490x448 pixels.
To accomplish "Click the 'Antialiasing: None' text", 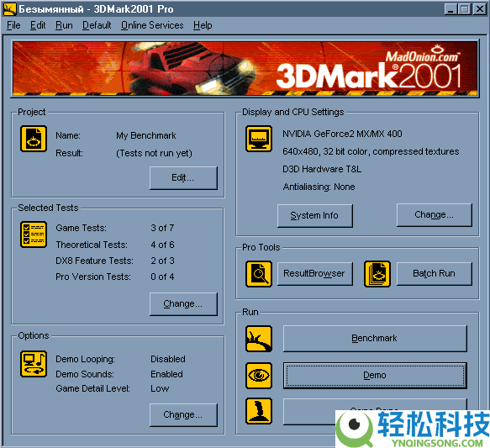I will tap(319, 187).
